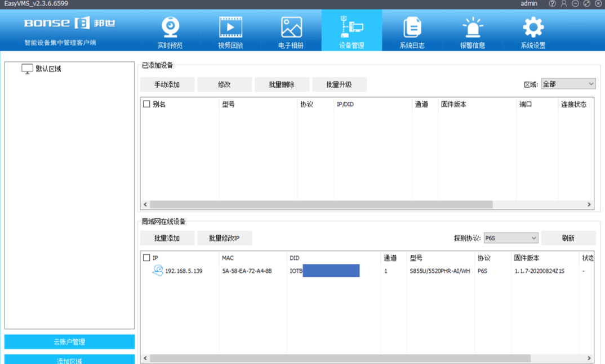605x364 pixels.
Task: Open 系统日志 system log icon
Action: 412,27
